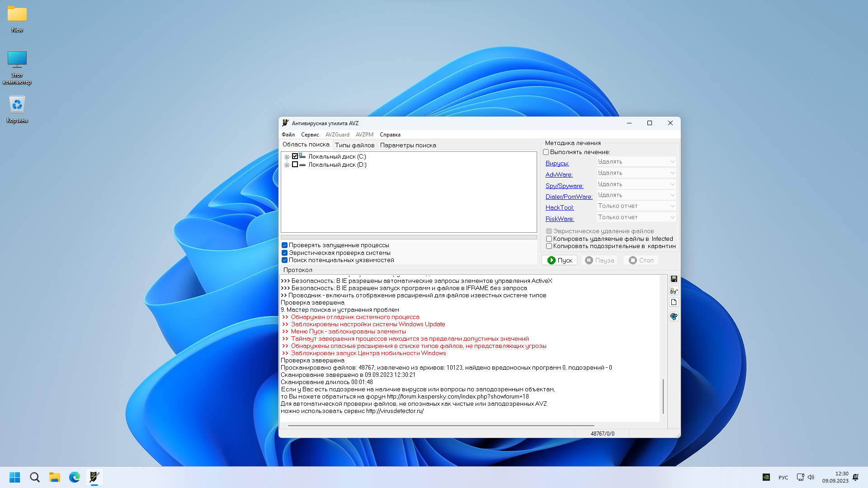
Task: Click the protocol vertical scrollbar thumb
Action: pos(663,396)
